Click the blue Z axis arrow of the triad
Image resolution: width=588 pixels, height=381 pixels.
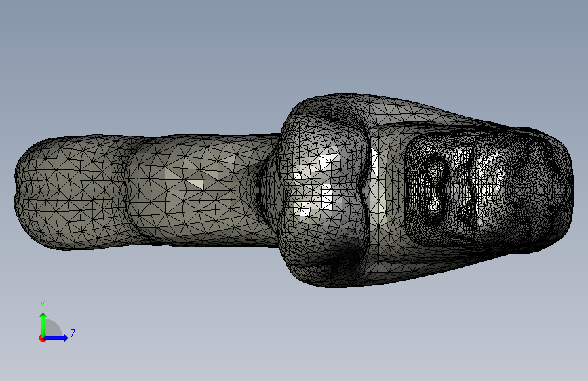coord(56,338)
